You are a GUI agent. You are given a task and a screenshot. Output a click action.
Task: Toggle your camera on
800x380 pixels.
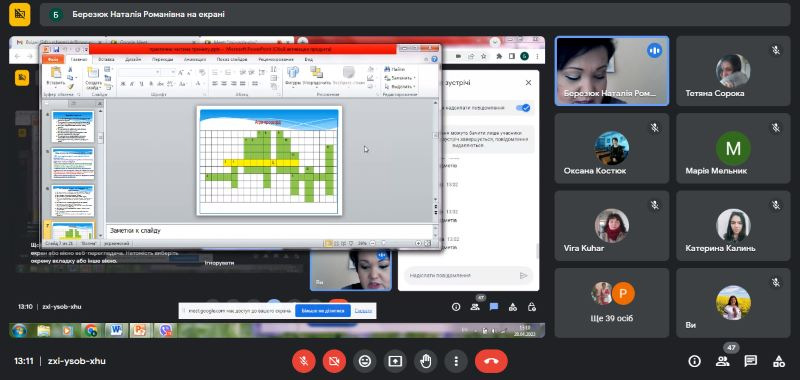(x=334, y=361)
